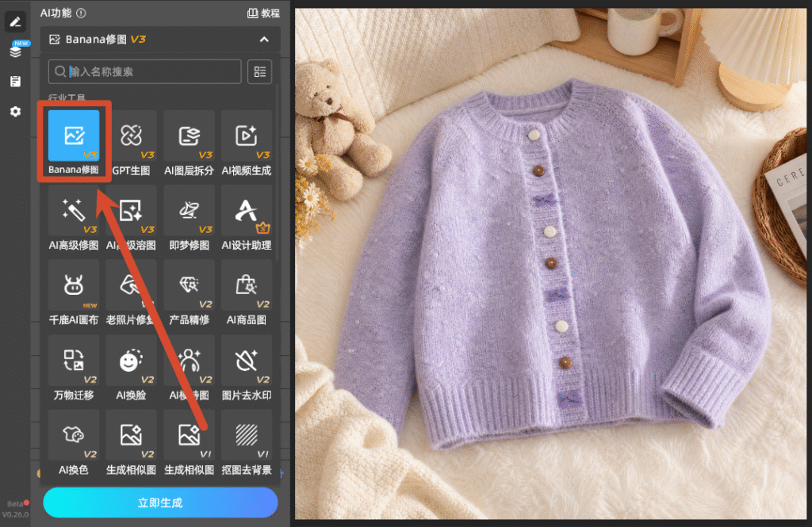
Task: Open the AI设计助理 assistant
Action: pos(247,211)
